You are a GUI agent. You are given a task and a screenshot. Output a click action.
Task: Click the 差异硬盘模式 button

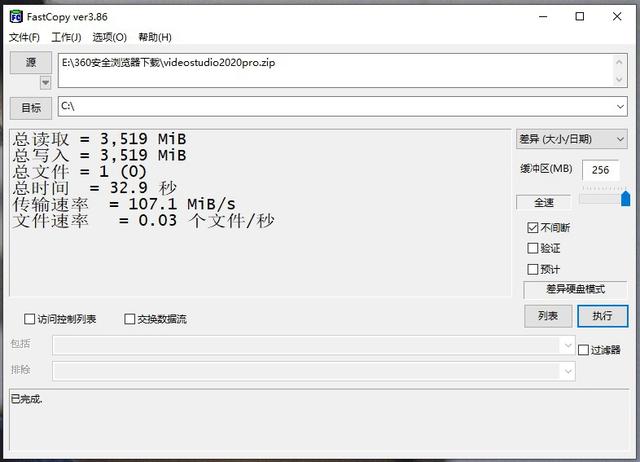575,289
